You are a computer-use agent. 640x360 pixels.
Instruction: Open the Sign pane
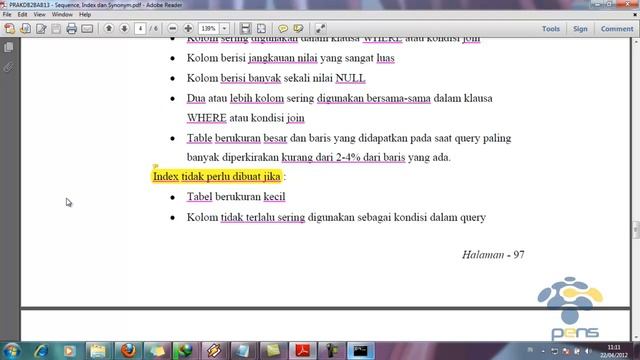pos(580,29)
